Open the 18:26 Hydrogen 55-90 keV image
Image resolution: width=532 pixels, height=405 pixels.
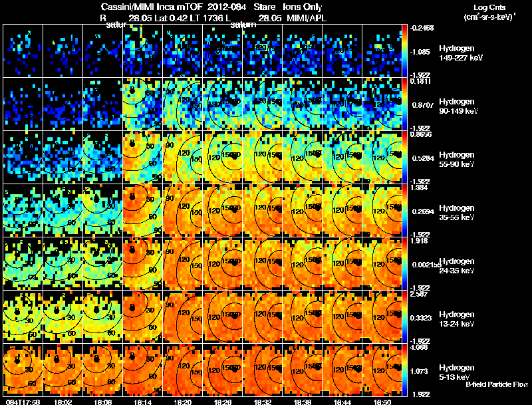223,157
